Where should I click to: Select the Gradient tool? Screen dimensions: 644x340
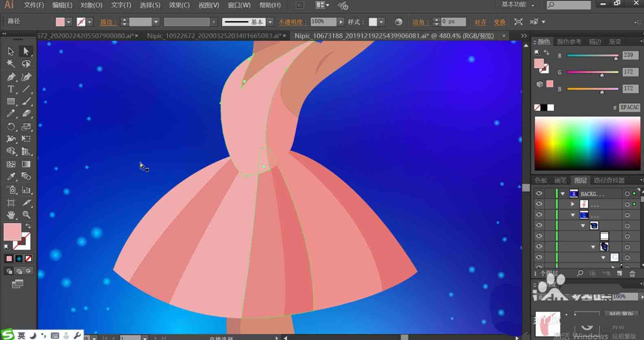pos(26,164)
